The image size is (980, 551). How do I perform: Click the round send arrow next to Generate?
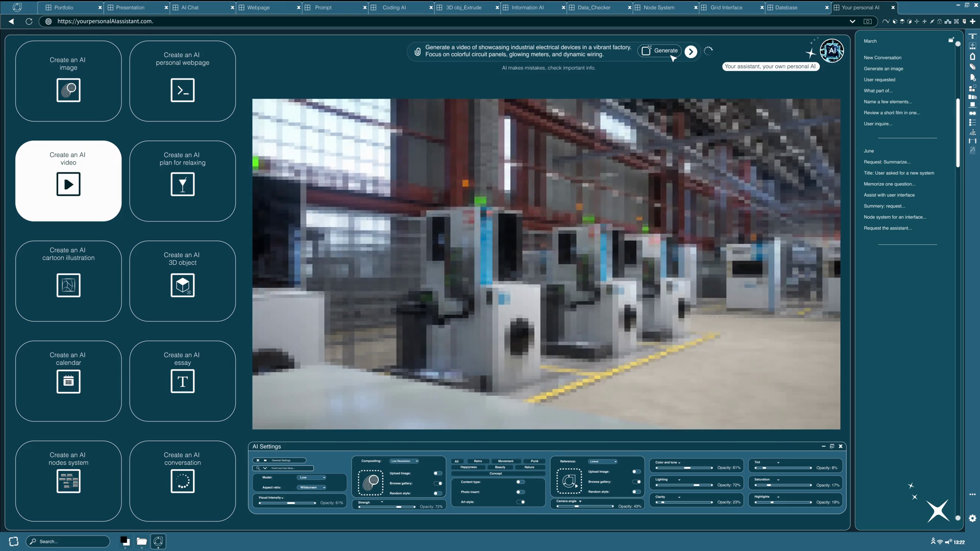tap(691, 52)
